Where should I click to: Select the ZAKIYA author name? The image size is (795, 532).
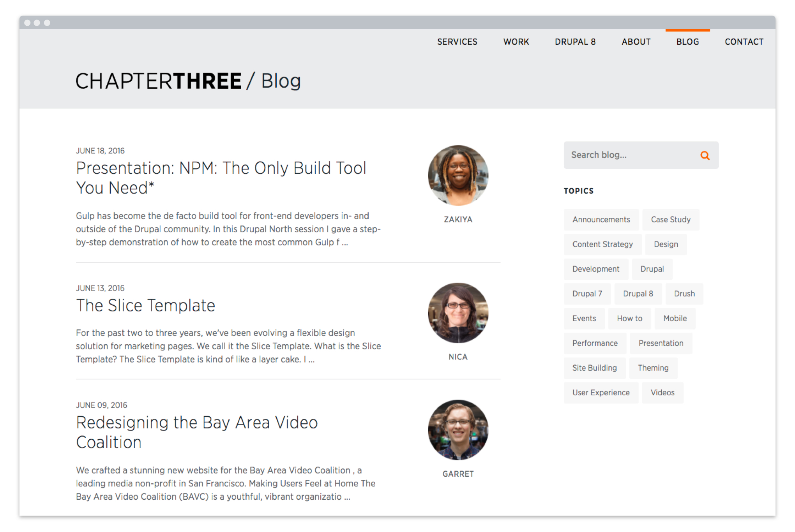coord(458,220)
